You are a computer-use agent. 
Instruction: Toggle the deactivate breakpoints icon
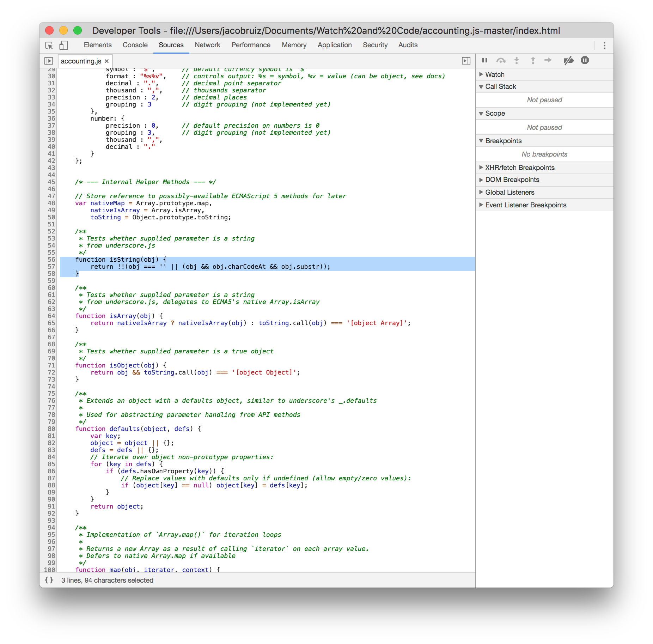click(x=568, y=61)
